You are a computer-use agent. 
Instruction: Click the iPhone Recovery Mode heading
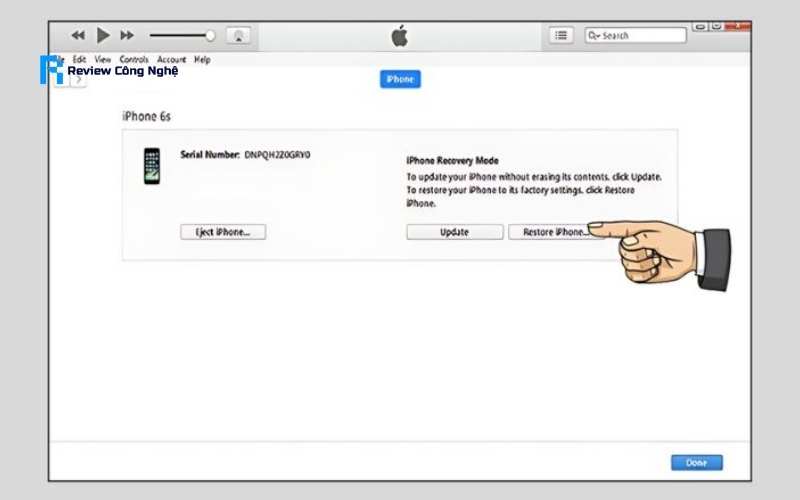tap(452, 160)
